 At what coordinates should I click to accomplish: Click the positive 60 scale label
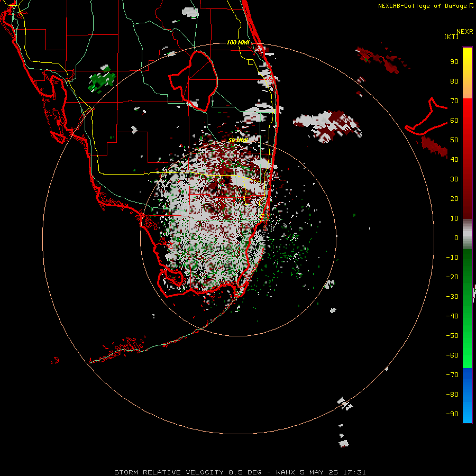[454, 120]
